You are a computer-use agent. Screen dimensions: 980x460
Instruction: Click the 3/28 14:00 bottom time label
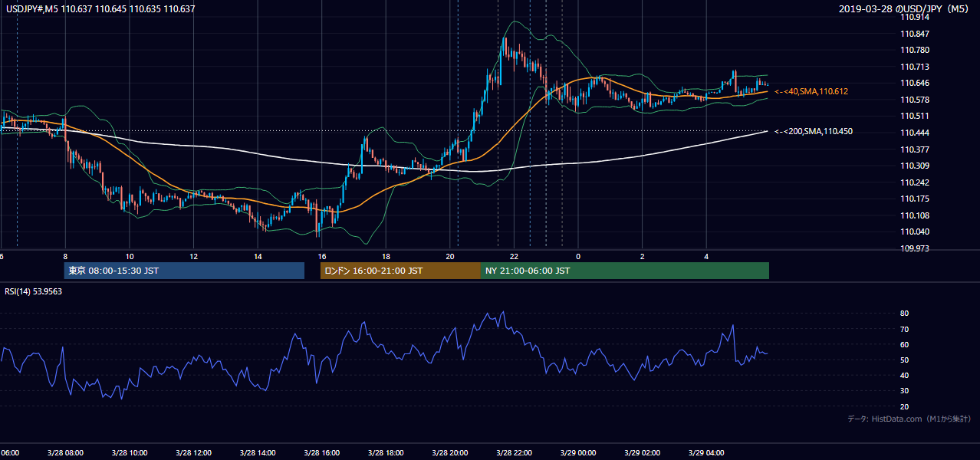tap(258, 453)
